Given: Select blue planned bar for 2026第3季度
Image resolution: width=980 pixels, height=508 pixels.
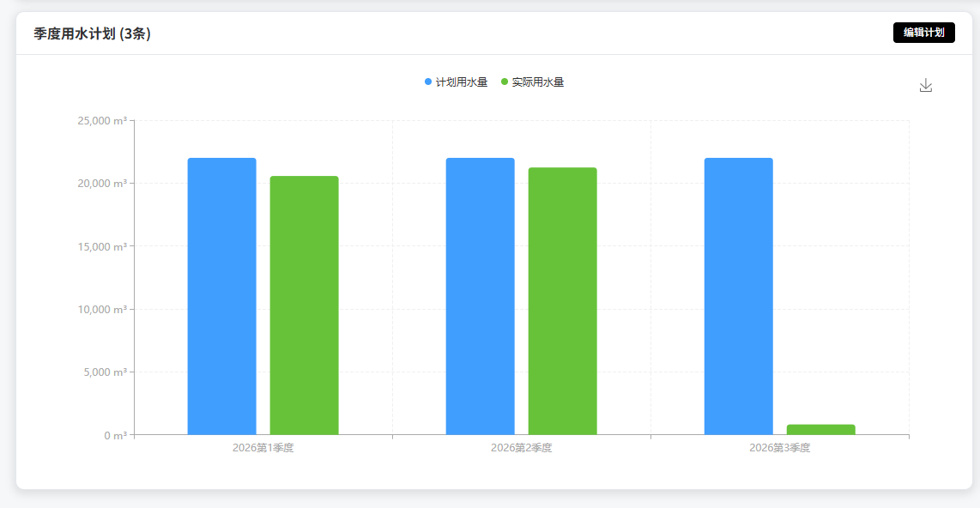Looking at the screenshot, I should (739, 296).
